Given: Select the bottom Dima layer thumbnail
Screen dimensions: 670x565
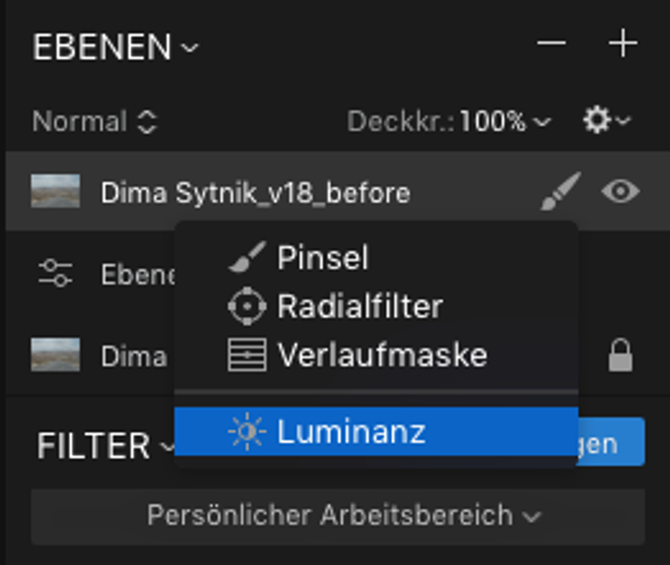Looking at the screenshot, I should pyautogui.click(x=56, y=355).
